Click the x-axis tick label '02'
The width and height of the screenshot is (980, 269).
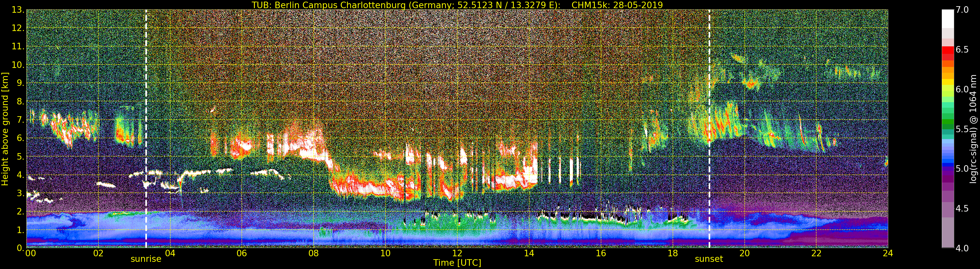[98, 253]
